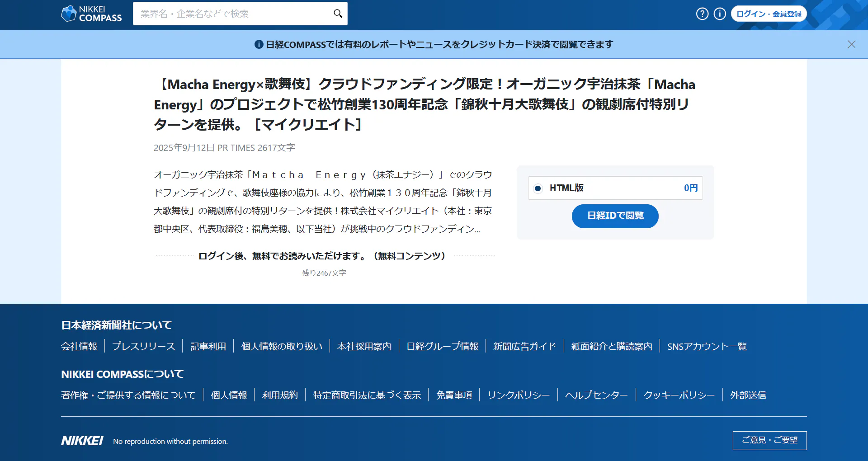Open the ヘルプセンター link
This screenshot has width=868, height=461.
pos(596,395)
